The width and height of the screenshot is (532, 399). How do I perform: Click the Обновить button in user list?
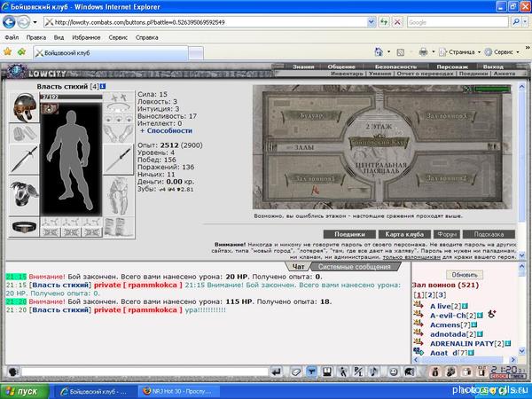465,275
